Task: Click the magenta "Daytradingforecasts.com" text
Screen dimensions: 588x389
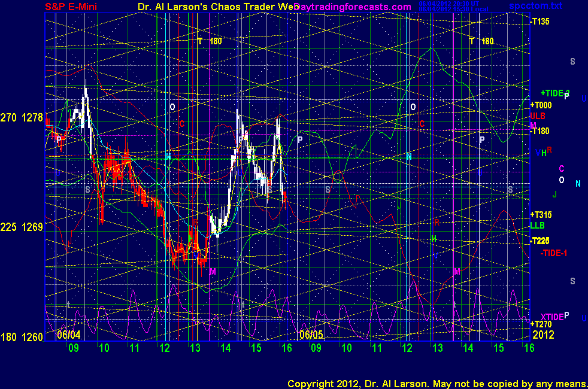Action: click(x=353, y=7)
